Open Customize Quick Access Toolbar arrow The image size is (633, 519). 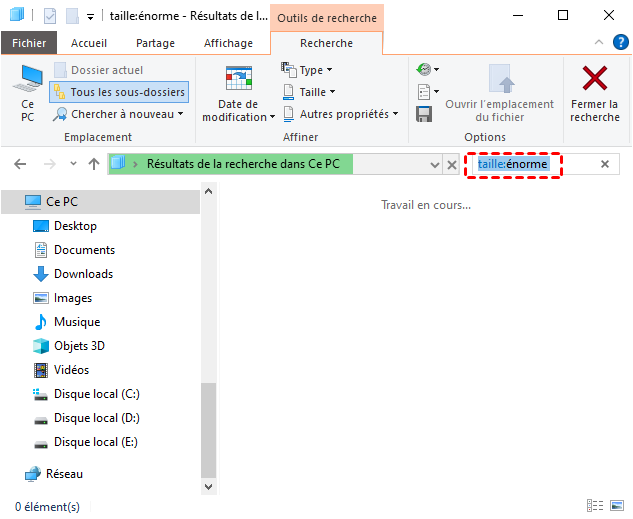pos(90,17)
